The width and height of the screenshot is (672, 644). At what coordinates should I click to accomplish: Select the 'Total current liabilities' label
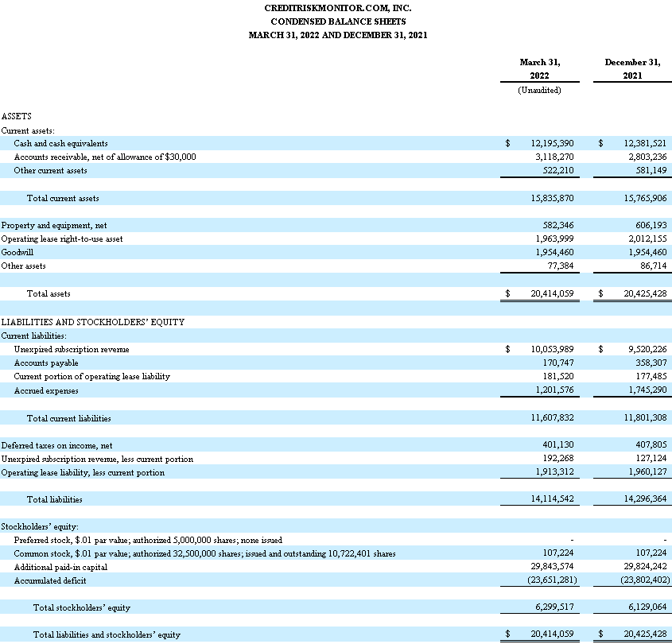coord(69,419)
